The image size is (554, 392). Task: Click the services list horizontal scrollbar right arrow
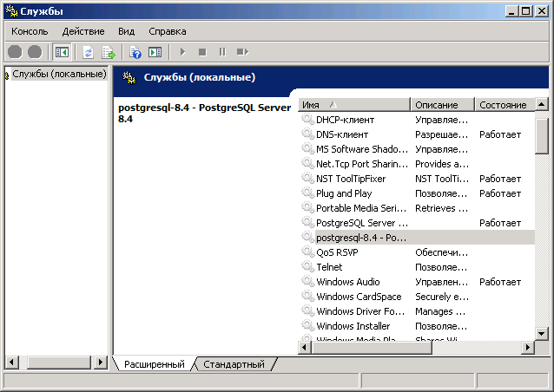coord(528,348)
